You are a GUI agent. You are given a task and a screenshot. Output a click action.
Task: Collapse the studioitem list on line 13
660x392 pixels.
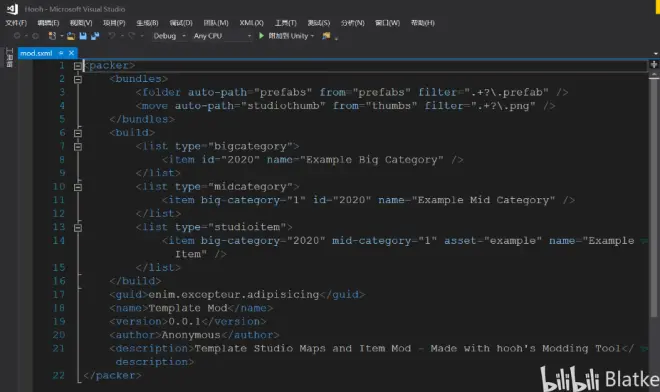tap(78, 227)
